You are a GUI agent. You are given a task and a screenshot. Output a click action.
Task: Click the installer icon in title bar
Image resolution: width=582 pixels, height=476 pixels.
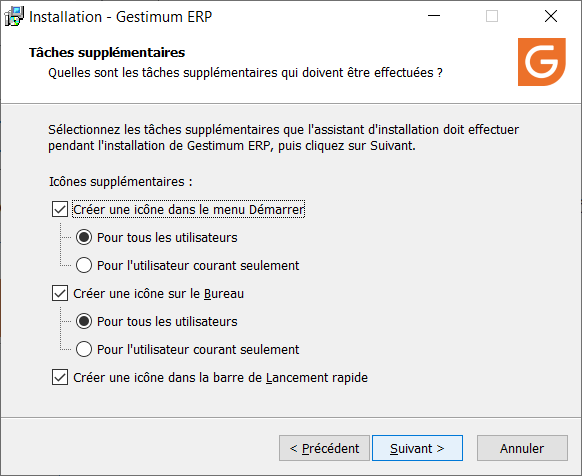(x=14, y=16)
